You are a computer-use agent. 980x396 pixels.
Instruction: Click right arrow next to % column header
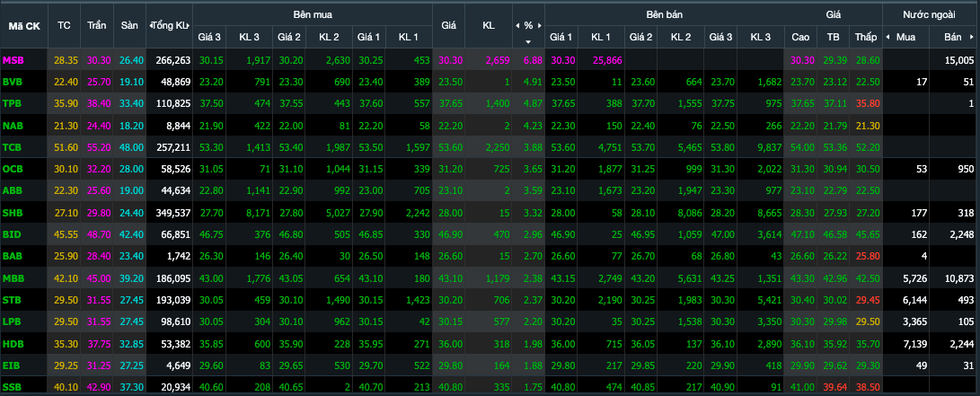click(x=538, y=26)
